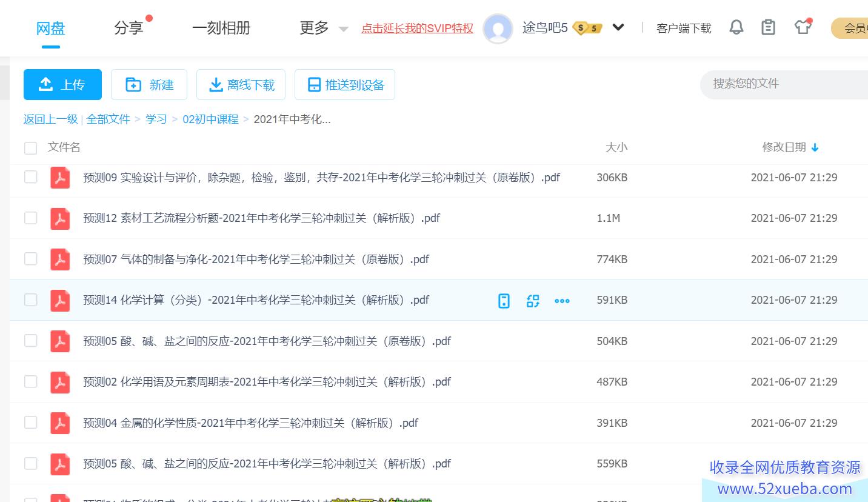Expand the account dropdown chevron beside 途鸟吧5

click(618, 27)
